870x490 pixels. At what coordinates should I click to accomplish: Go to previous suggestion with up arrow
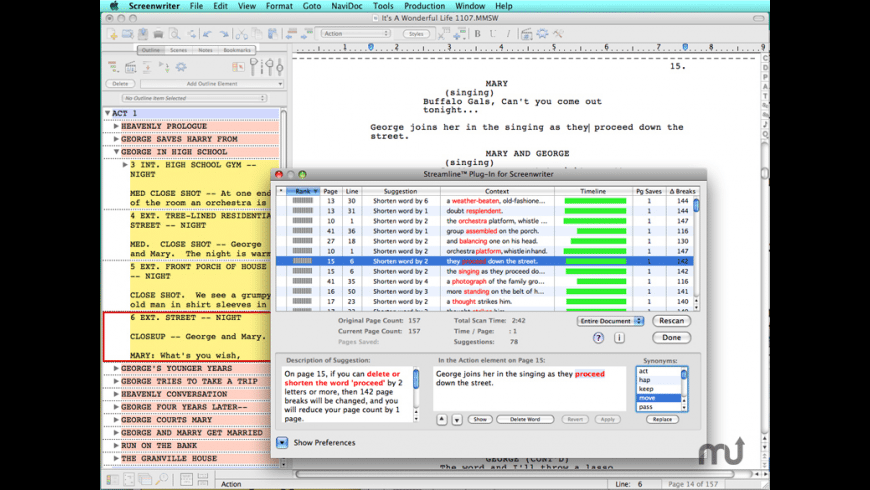pos(443,419)
